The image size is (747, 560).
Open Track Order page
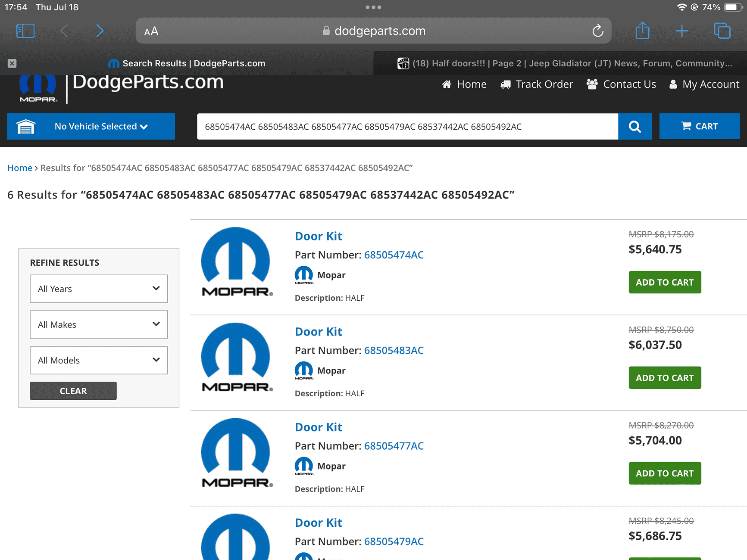[537, 84]
